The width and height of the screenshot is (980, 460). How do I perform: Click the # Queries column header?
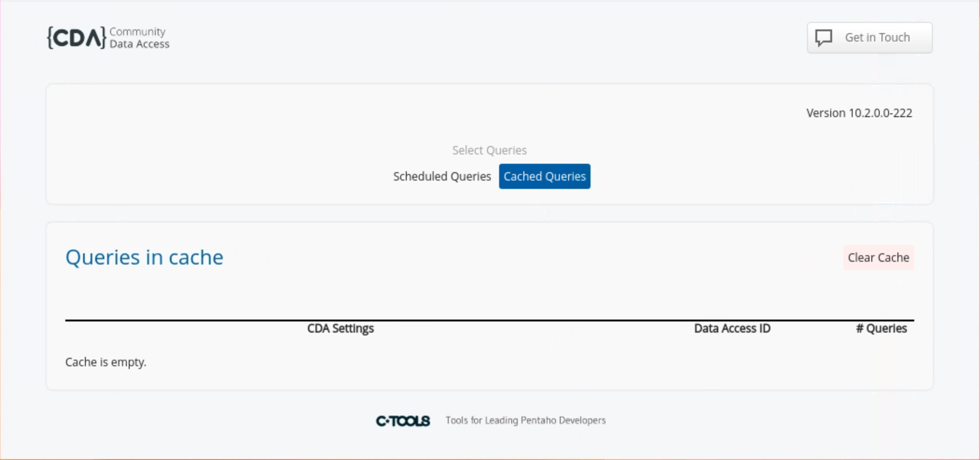click(881, 328)
